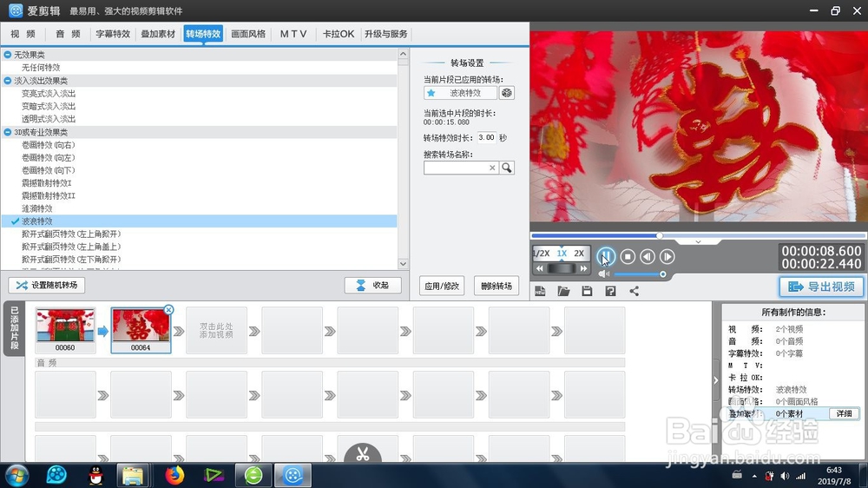This screenshot has height=488, width=868.
Task: Collapse the 3D或专业效果类 category
Action: point(8,132)
